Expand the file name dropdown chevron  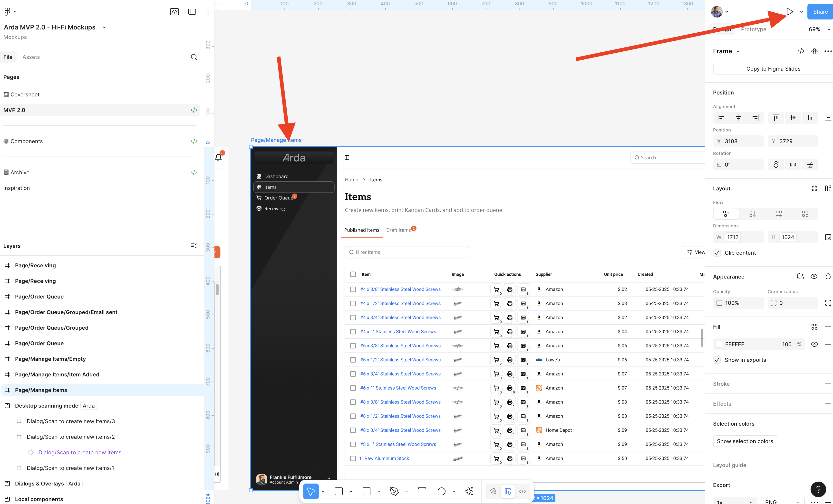click(x=104, y=27)
